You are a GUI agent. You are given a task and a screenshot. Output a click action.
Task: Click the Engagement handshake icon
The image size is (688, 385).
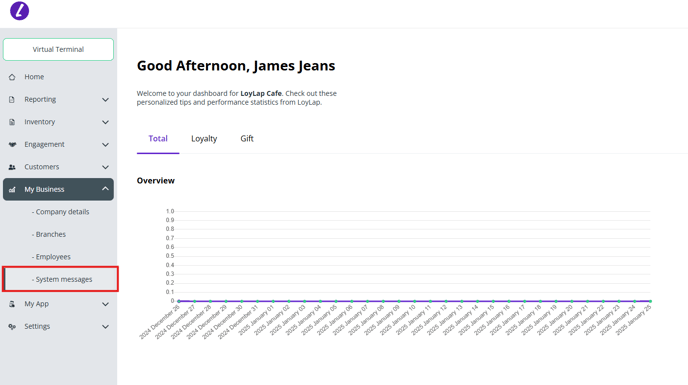(12, 144)
